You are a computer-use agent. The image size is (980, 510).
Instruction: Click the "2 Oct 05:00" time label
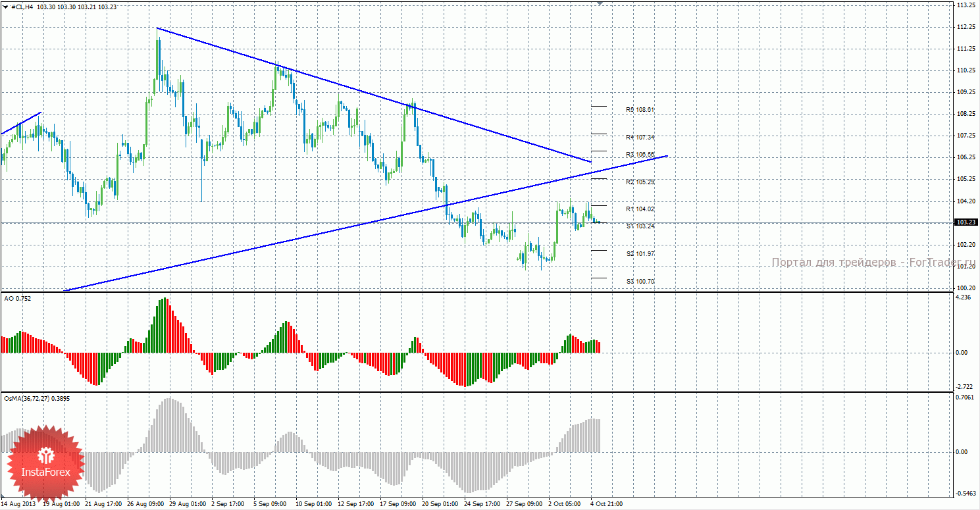[565, 504]
